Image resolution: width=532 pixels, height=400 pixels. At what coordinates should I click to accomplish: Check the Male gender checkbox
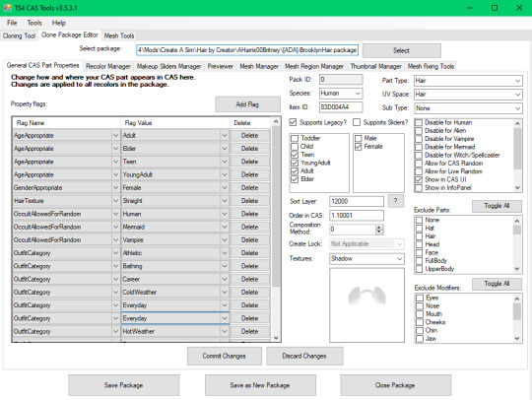click(358, 138)
